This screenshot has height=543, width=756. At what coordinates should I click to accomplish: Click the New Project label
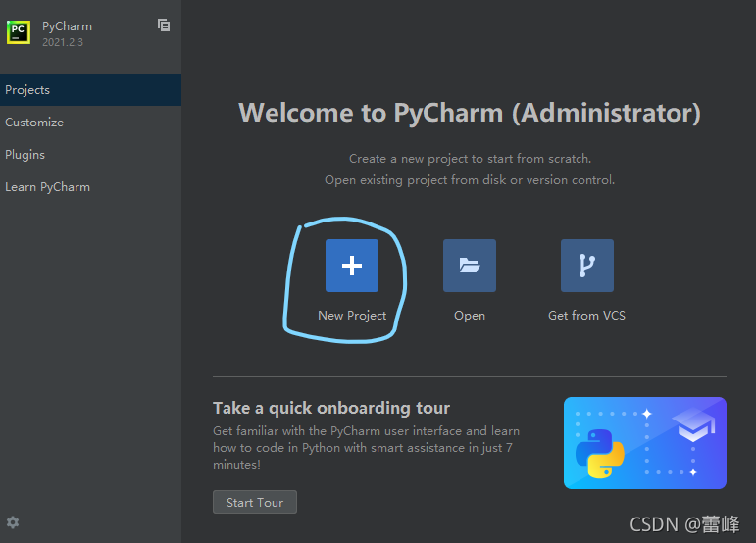(x=352, y=316)
